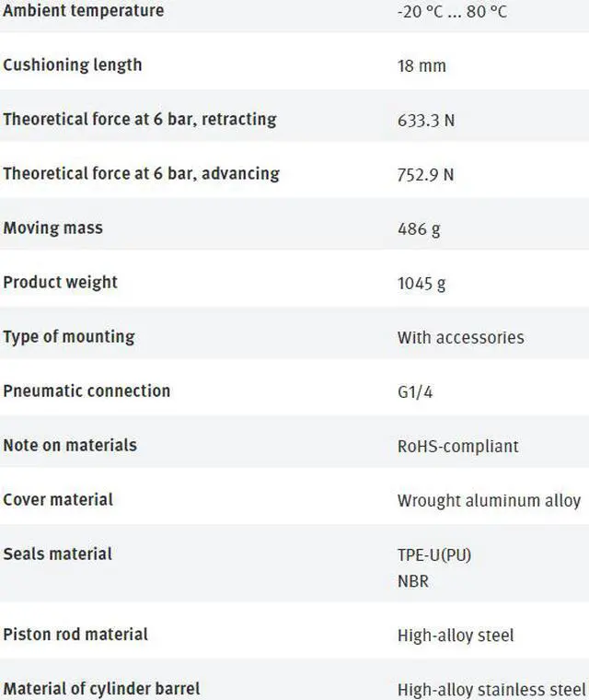589x700 pixels.
Task: Select the "1045 g" weight value
Action: click(x=422, y=284)
